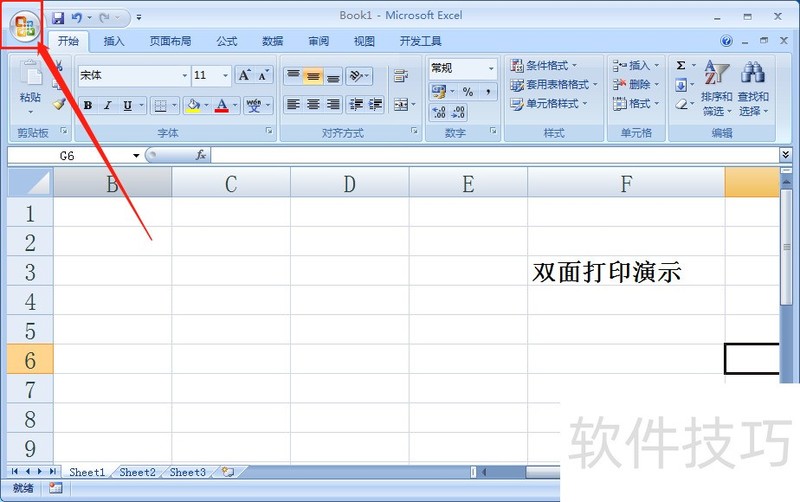Open the Fill down button
This screenshot has width=800, height=502.
(681, 85)
